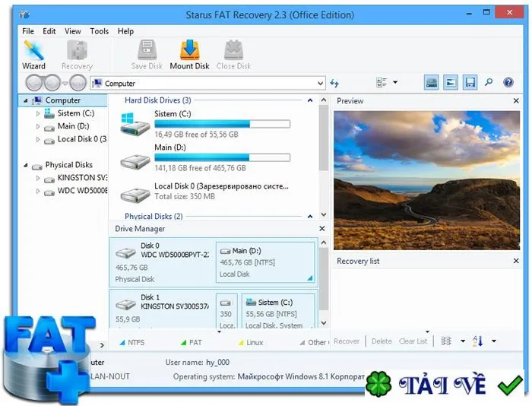The height and width of the screenshot is (406, 532).
Task: Open Mount Disk tool
Action: tap(189, 55)
